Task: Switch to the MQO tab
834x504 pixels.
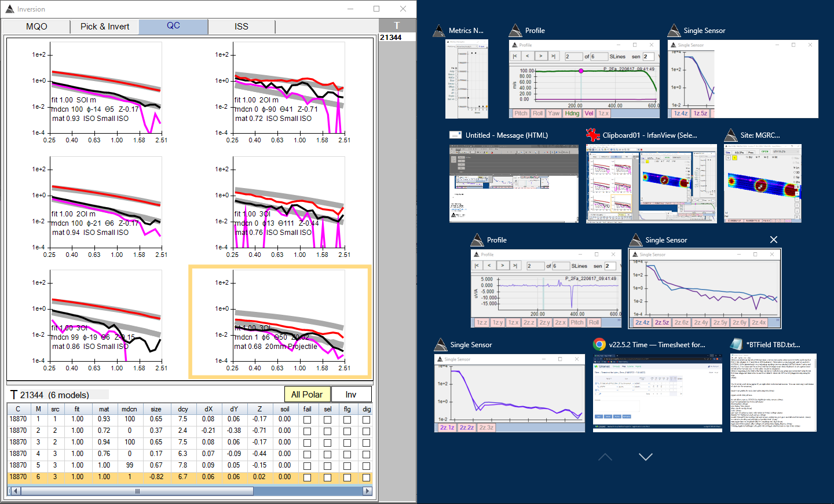Action: [36, 27]
